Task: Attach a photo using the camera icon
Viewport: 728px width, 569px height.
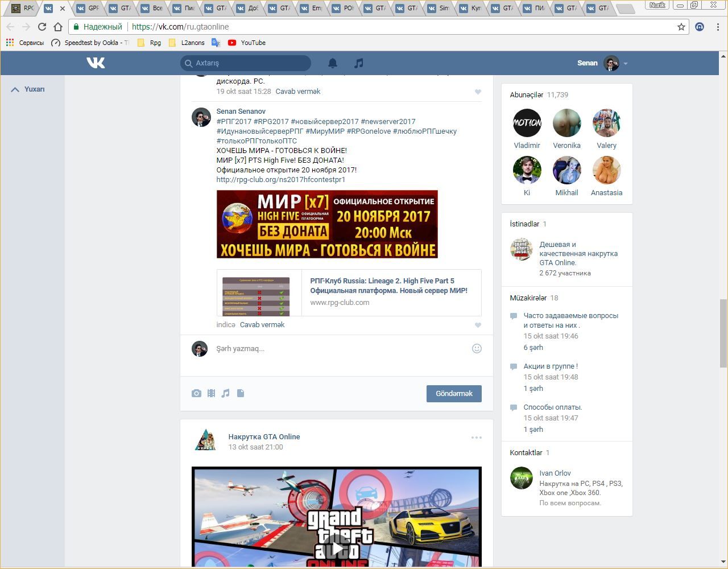Action: (x=196, y=393)
